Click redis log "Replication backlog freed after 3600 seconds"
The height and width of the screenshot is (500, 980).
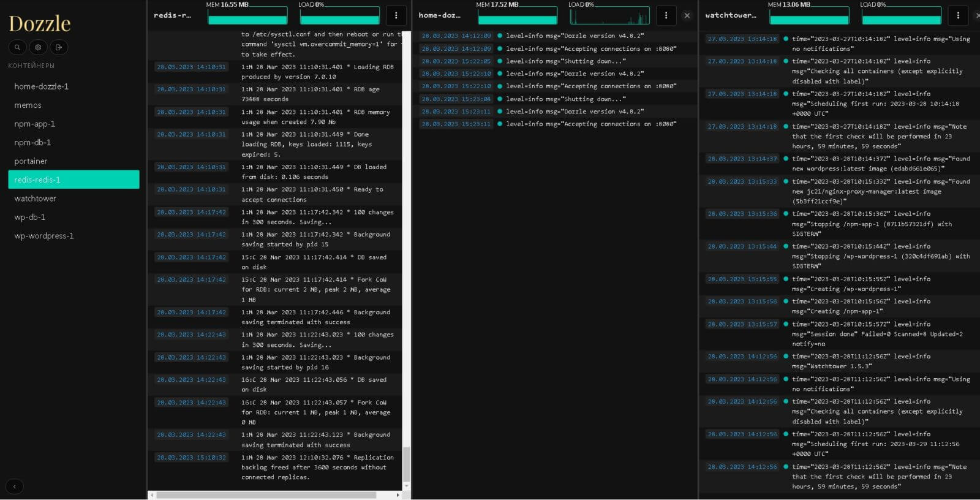pos(318,468)
